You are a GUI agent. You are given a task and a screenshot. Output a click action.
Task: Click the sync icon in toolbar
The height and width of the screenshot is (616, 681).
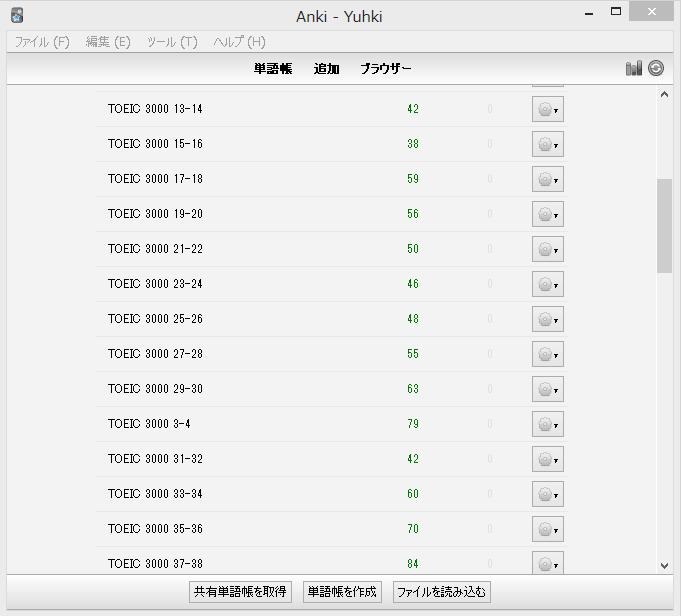tap(656, 68)
